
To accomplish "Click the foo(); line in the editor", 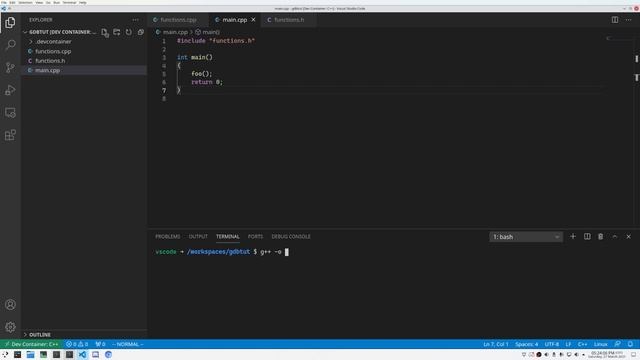I will click(x=202, y=74).
